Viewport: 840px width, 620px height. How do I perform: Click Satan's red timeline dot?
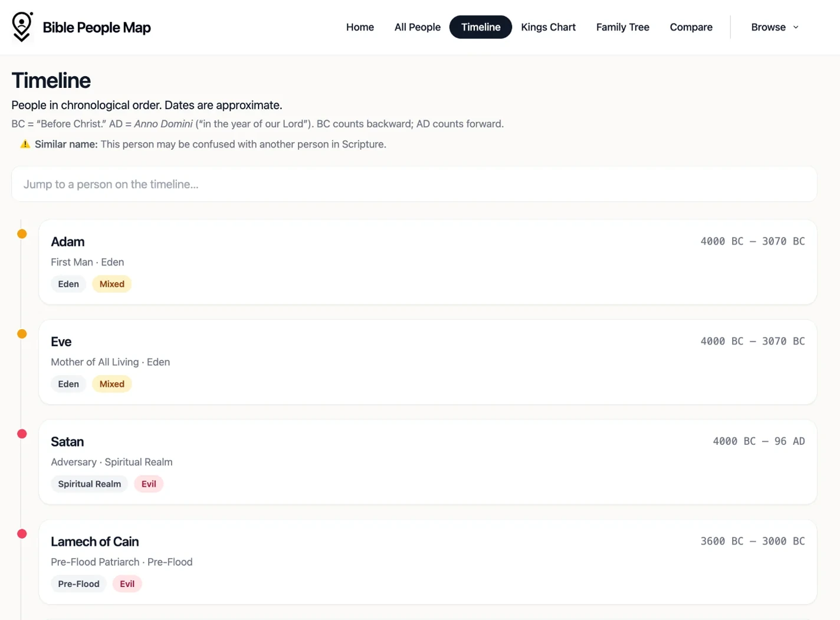tap(22, 434)
